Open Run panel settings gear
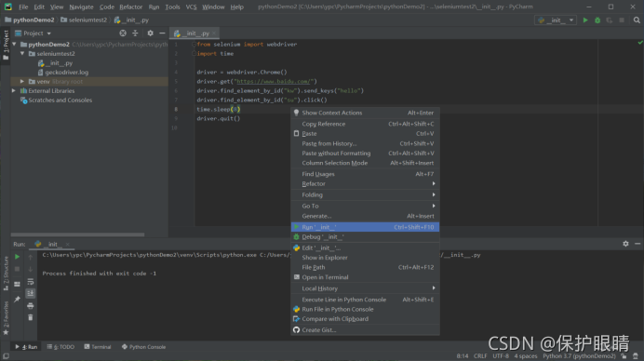This screenshot has width=644, height=361. [625, 244]
